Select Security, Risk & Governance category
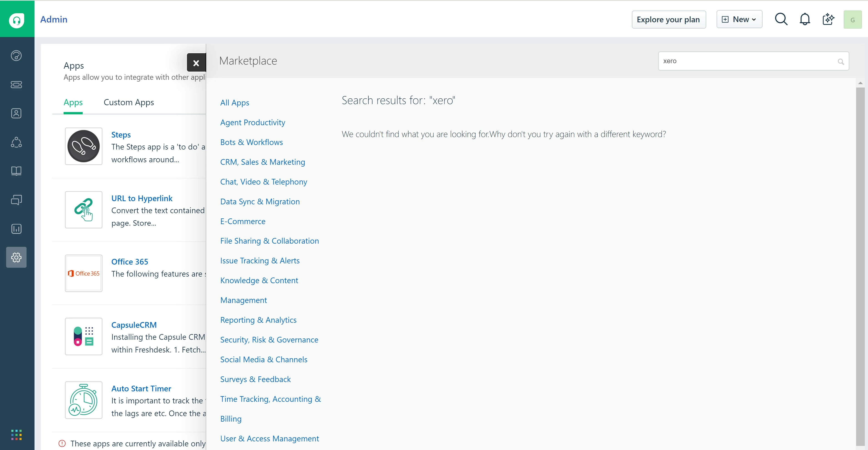The width and height of the screenshot is (868, 450). (269, 340)
